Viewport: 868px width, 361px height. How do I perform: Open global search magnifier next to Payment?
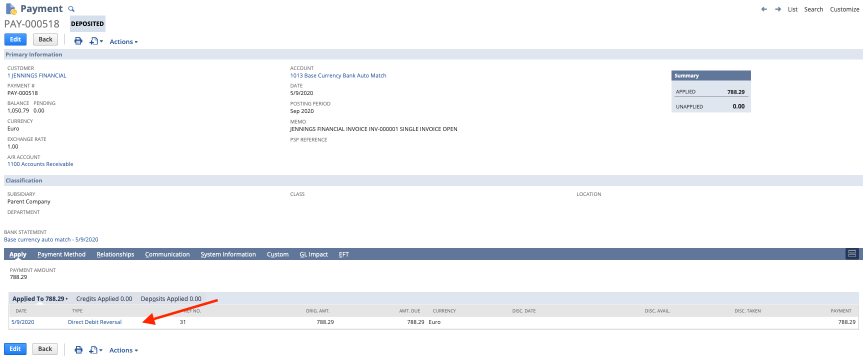pyautogui.click(x=71, y=9)
